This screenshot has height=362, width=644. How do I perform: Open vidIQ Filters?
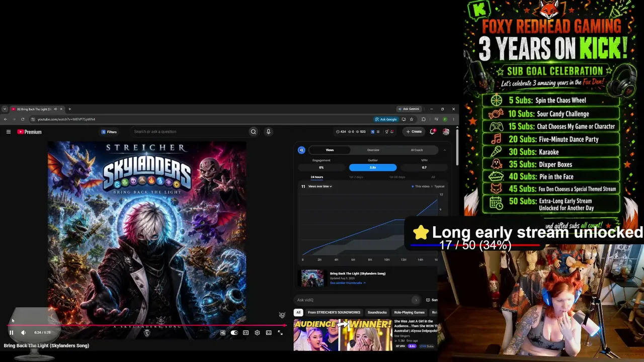click(109, 132)
